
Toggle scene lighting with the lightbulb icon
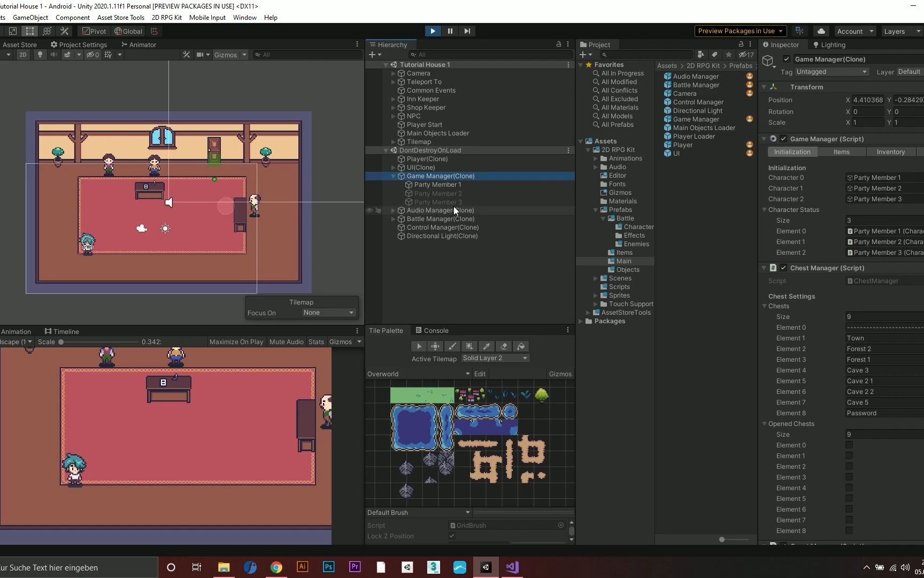click(40, 55)
